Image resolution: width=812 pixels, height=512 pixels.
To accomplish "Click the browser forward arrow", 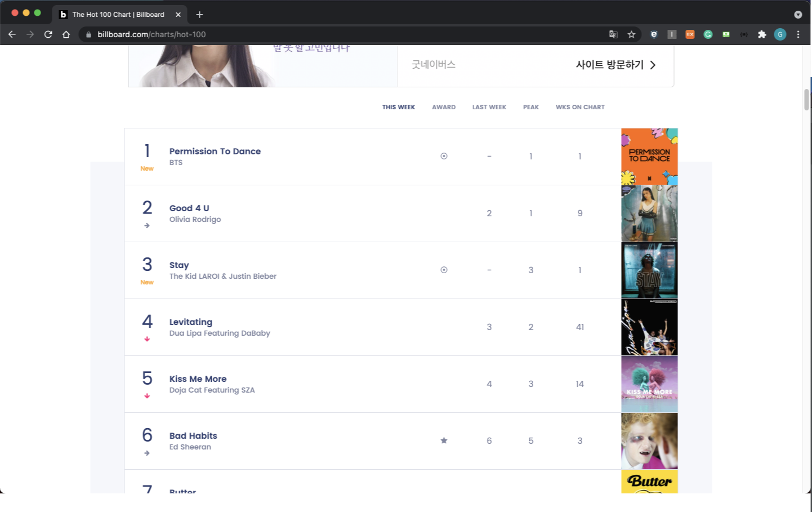I will click(x=30, y=34).
